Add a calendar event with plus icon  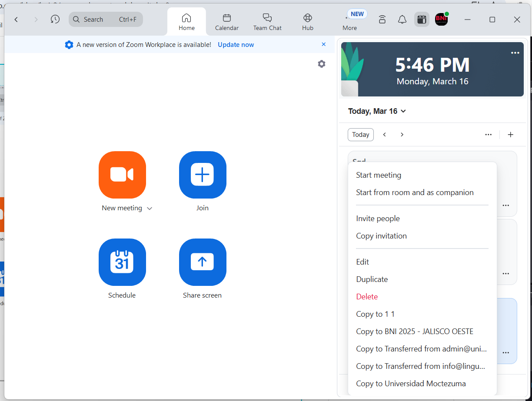click(x=511, y=135)
